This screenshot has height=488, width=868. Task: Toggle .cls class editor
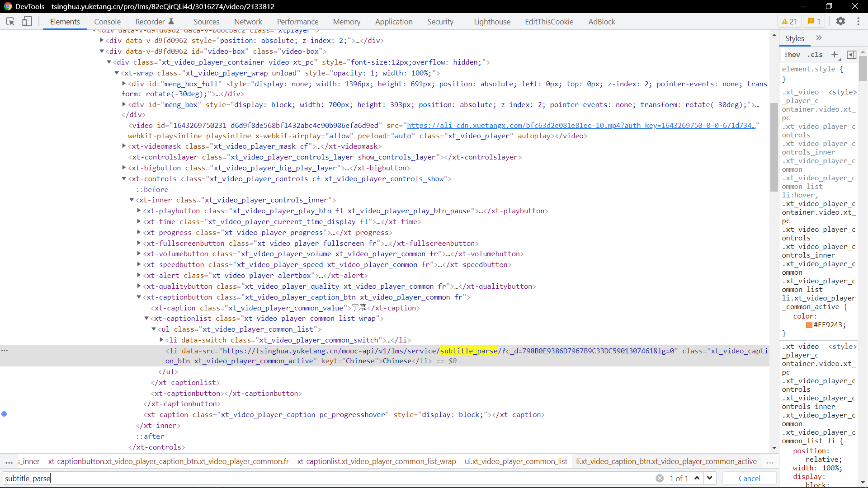[815, 55]
